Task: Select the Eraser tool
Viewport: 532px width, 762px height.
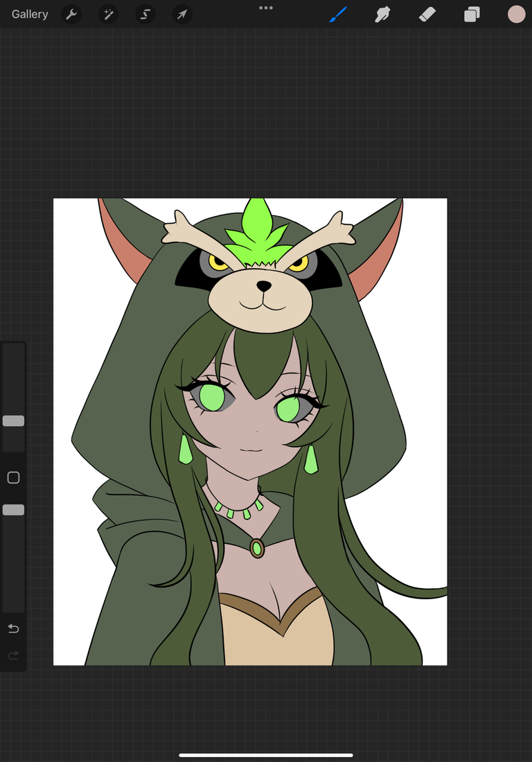Action: [427, 15]
